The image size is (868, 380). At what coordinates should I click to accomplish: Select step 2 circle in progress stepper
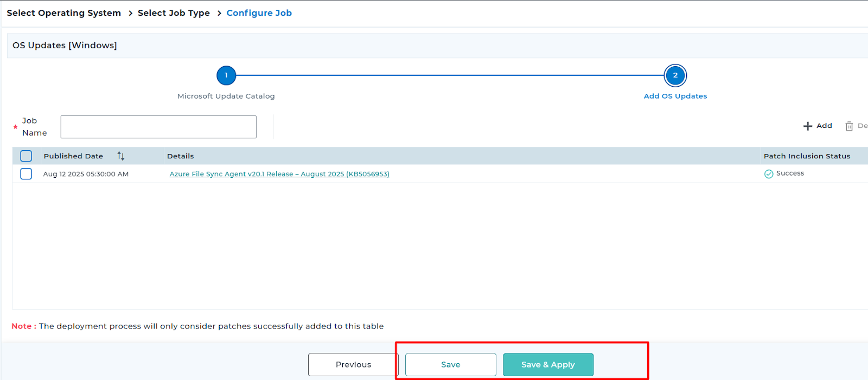click(x=675, y=75)
